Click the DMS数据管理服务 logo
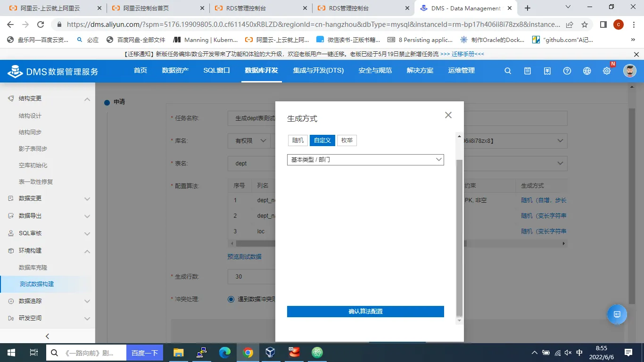Viewport: 644px width, 362px height. coord(53,71)
